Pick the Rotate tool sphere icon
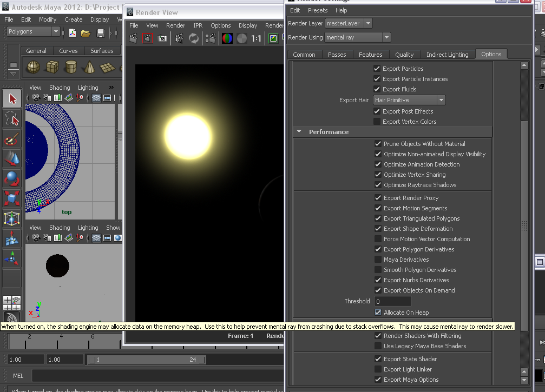 pyautogui.click(x=12, y=178)
